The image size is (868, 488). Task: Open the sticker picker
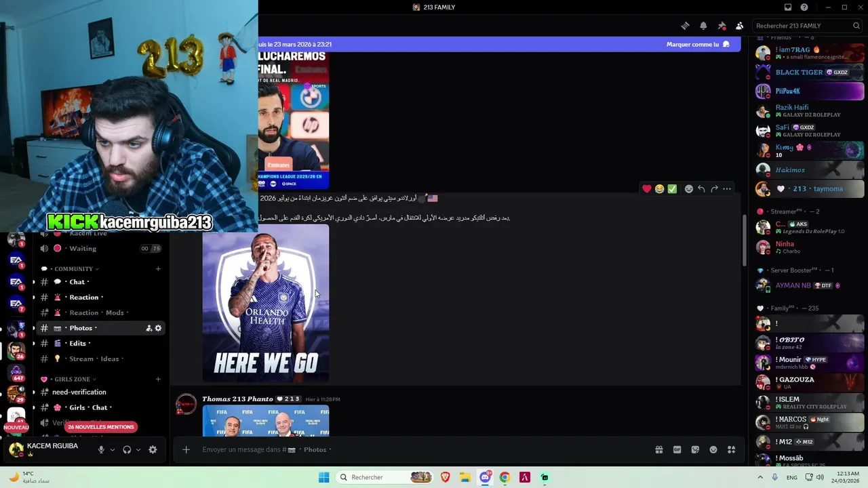pos(695,449)
